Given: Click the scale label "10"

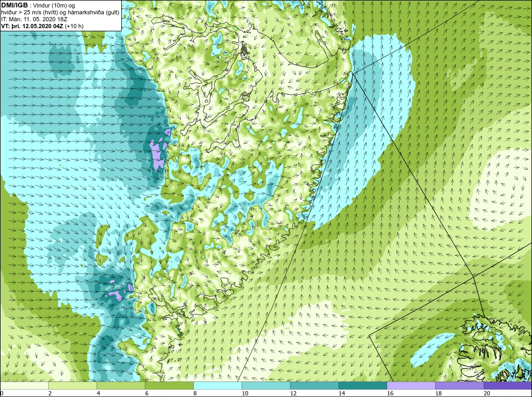Looking at the screenshot, I should 245,393.
